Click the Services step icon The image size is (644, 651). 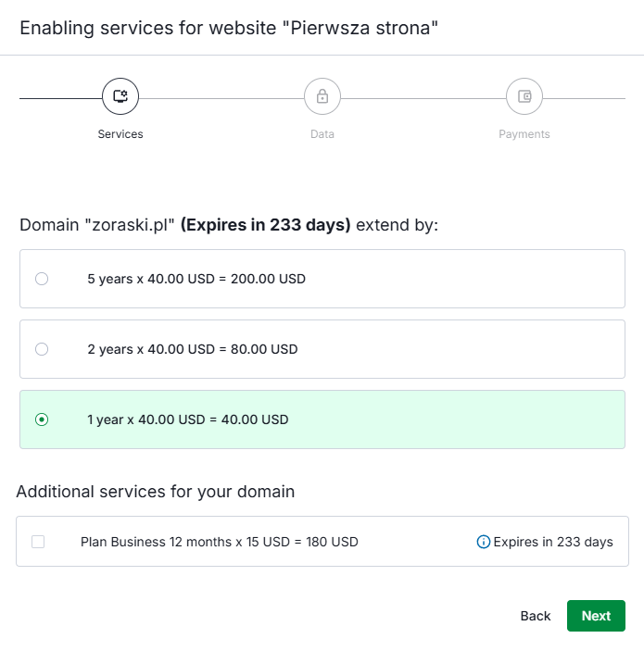pos(120,96)
